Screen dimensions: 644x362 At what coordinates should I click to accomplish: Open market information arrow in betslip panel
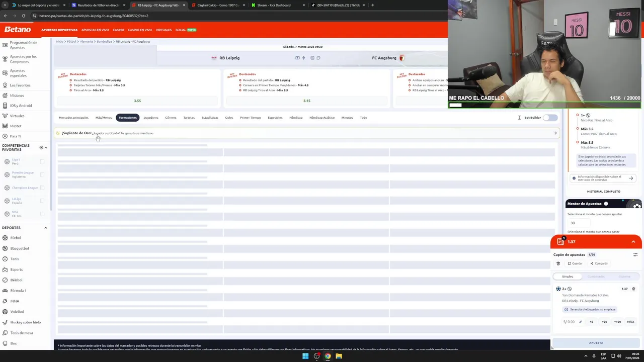click(x=630, y=178)
